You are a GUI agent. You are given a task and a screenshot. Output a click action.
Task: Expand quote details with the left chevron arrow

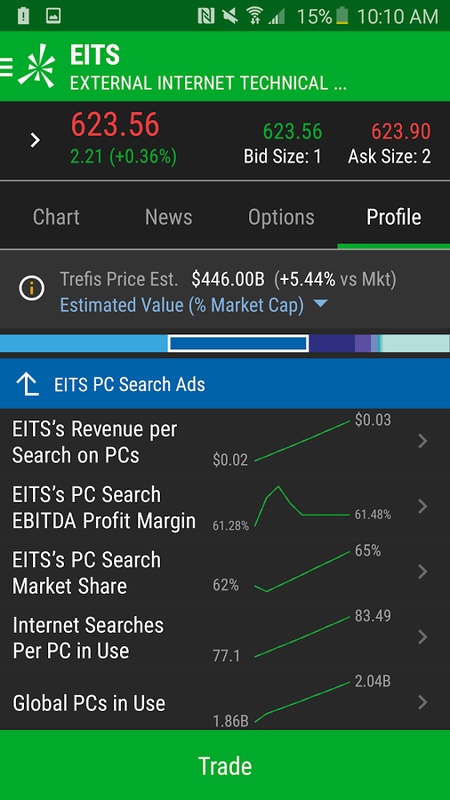click(35, 140)
